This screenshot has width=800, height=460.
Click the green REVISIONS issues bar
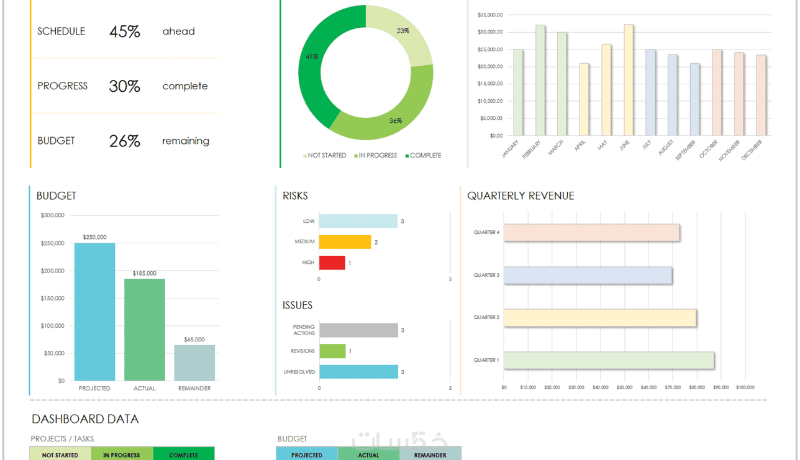333,351
